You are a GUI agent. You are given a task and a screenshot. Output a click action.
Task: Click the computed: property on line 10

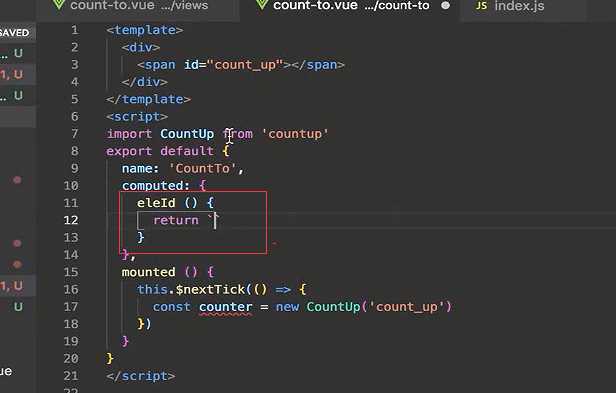click(156, 185)
